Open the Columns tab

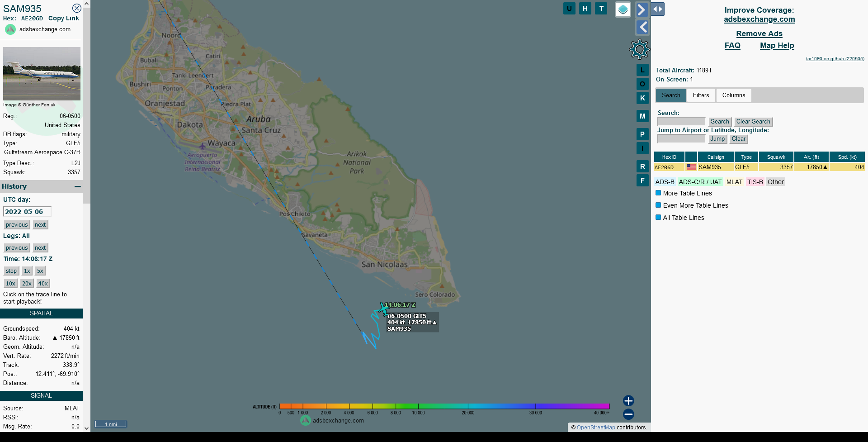pos(733,95)
